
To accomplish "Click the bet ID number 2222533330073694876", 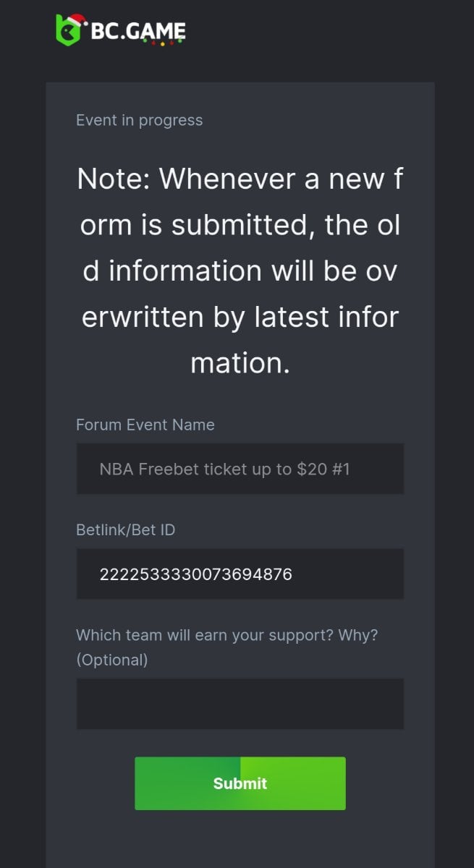I will tap(195, 574).
